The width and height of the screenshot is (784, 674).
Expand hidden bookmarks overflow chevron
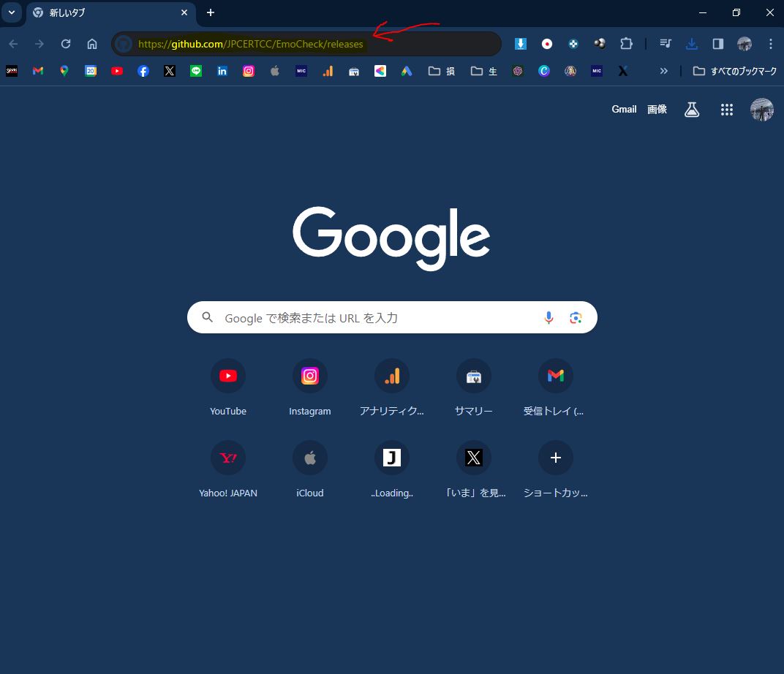tap(664, 71)
